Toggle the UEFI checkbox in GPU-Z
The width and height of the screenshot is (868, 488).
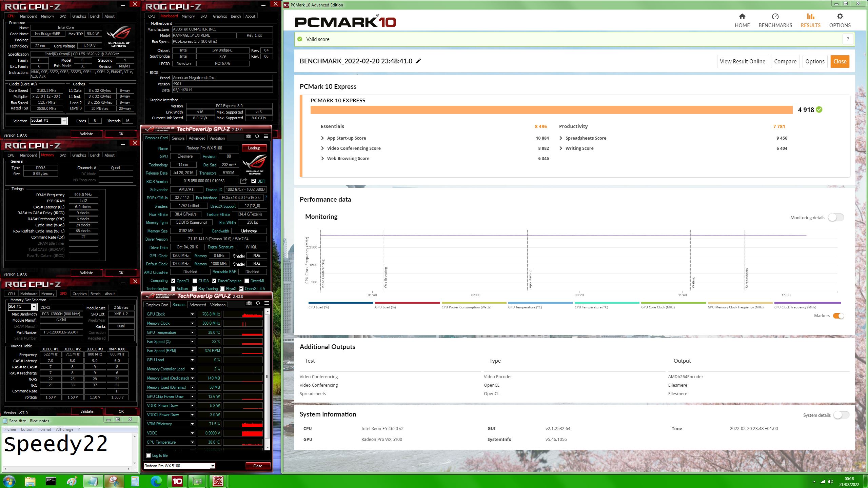pyautogui.click(x=253, y=181)
